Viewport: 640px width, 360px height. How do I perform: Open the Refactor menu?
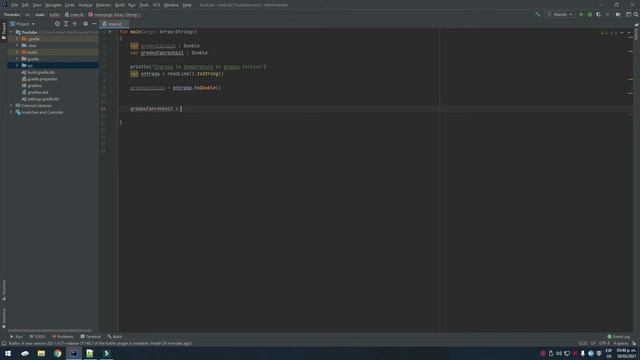(x=104, y=5)
